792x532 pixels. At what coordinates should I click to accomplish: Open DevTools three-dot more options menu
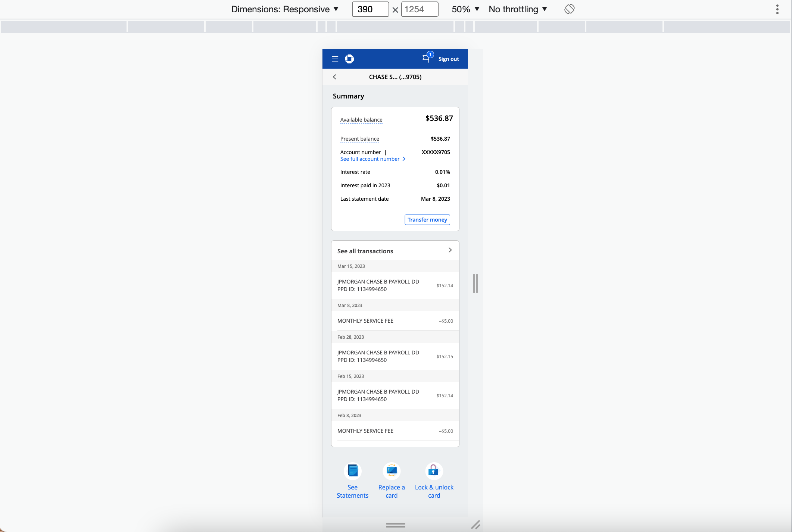tap(777, 9)
